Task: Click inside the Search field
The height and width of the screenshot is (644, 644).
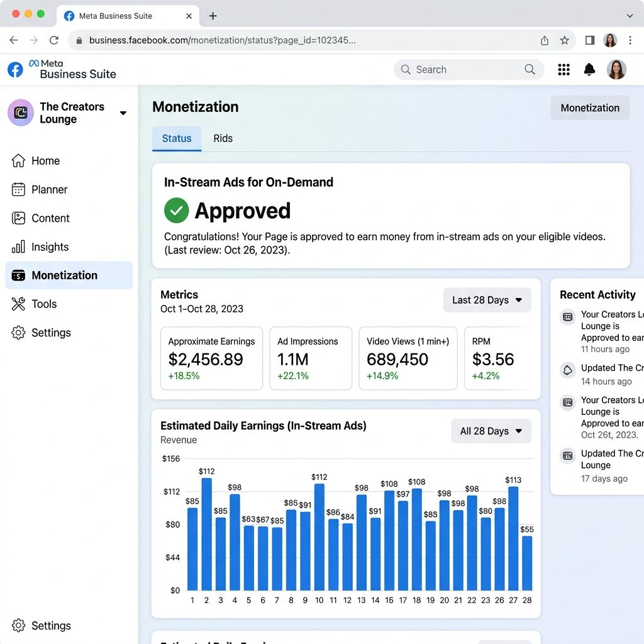Action: coord(468,69)
